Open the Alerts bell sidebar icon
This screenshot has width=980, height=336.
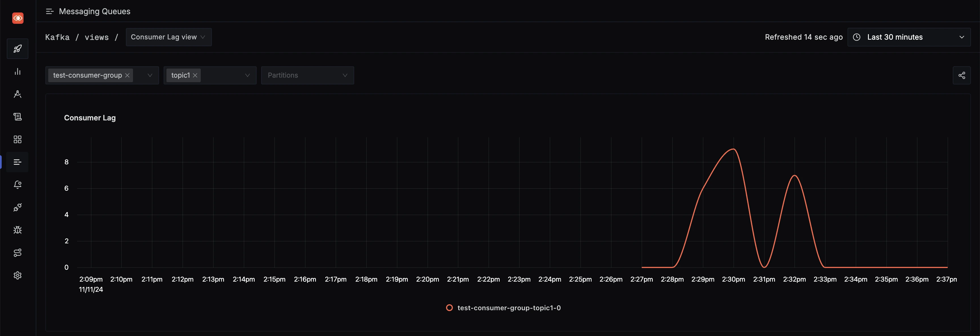18,185
